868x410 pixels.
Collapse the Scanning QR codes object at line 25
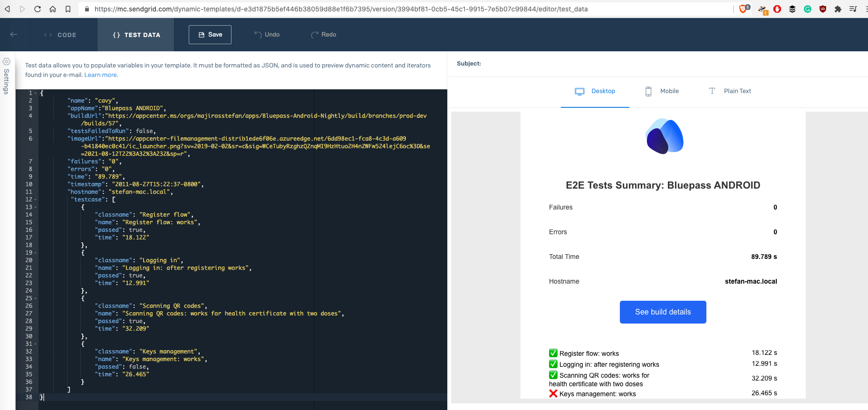[36, 298]
